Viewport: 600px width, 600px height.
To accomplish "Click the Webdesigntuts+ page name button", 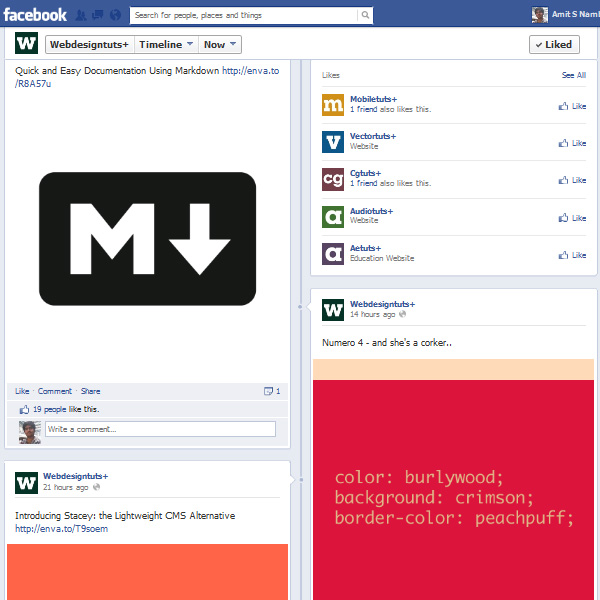I will coord(89,45).
